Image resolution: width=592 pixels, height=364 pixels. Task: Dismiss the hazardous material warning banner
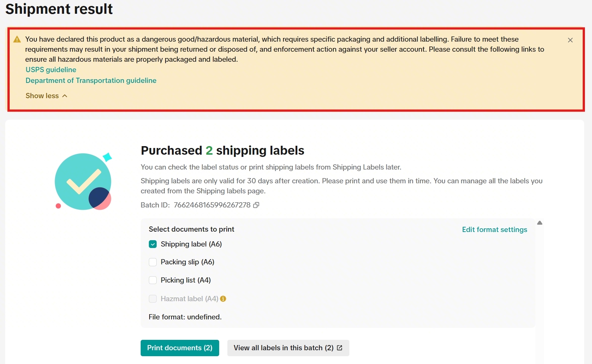[570, 40]
